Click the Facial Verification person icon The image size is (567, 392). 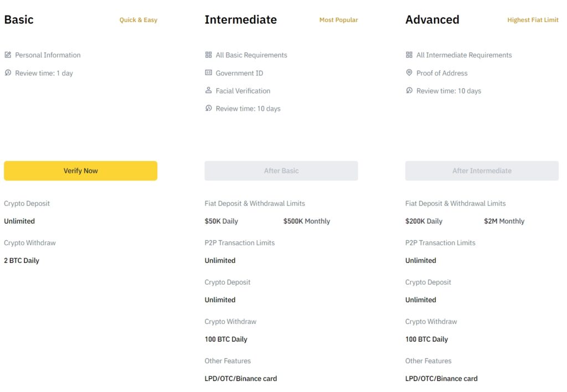[x=208, y=90]
